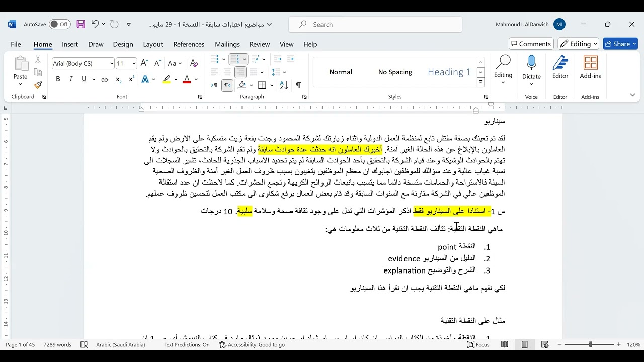The image size is (644, 362).
Task: Apply superscript formatting
Action: 131,79
